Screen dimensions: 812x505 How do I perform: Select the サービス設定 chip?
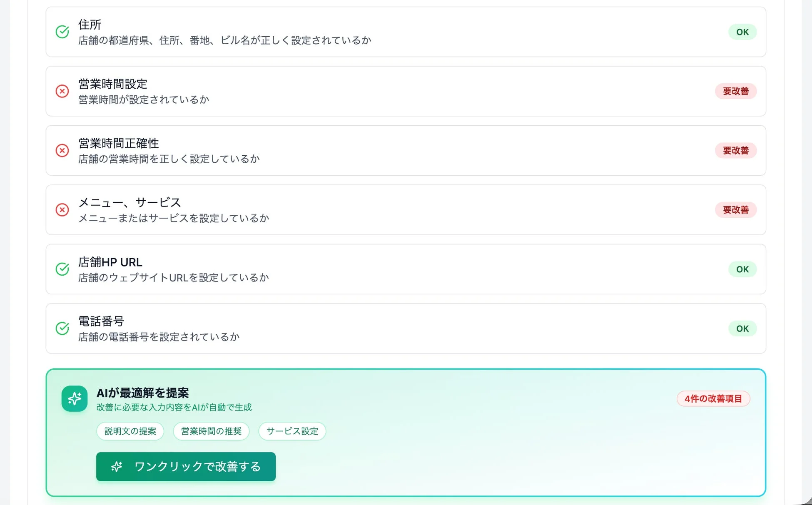tap(292, 431)
